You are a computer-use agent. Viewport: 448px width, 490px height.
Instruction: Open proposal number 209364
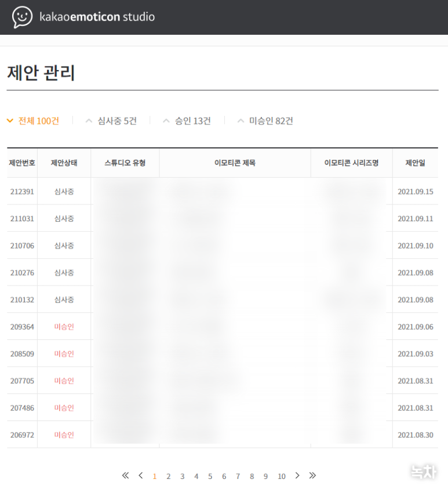click(x=22, y=327)
